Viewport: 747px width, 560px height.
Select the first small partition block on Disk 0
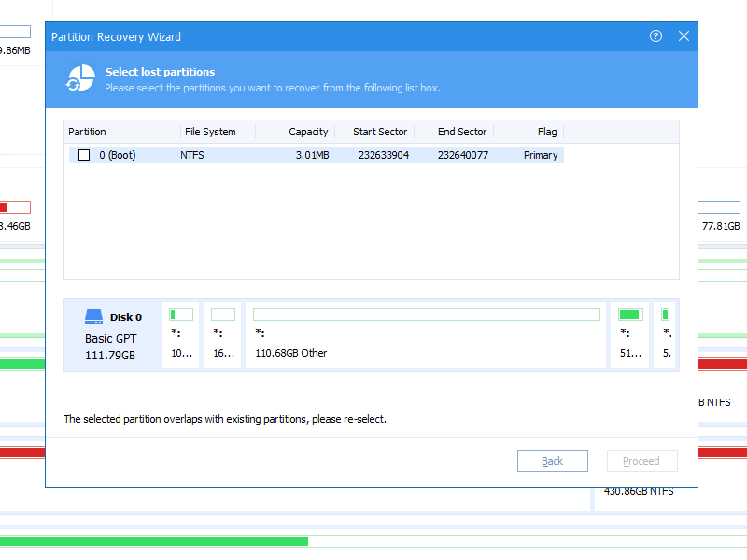(x=180, y=335)
